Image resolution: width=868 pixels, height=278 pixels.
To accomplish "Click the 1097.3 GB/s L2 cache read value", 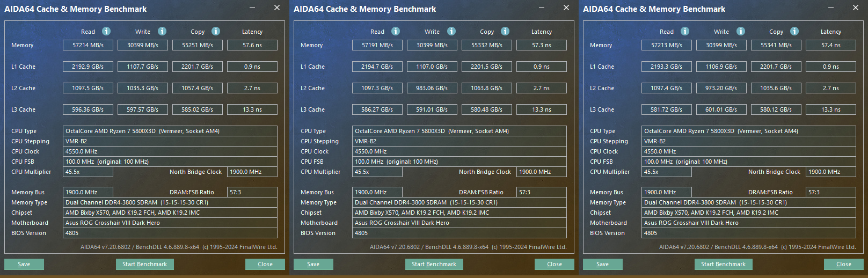I will pyautogui.click(x=377, y=88).
